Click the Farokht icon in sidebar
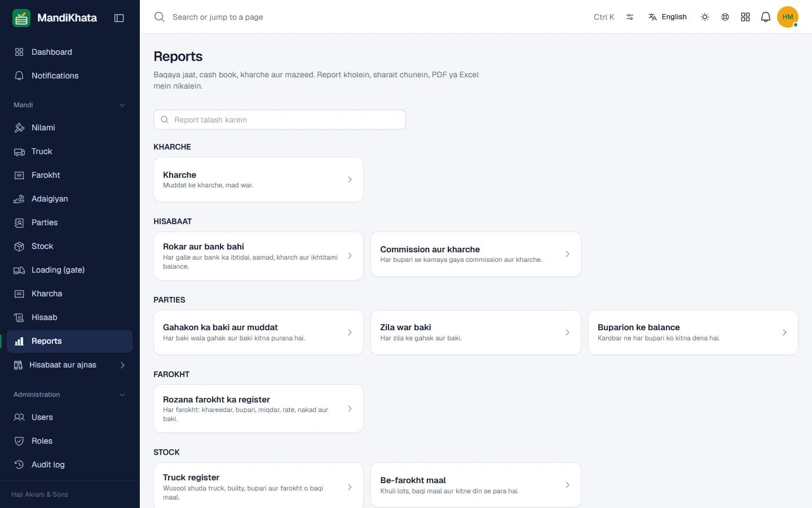This screenshot has width=812, height=508. pos(19,175)
